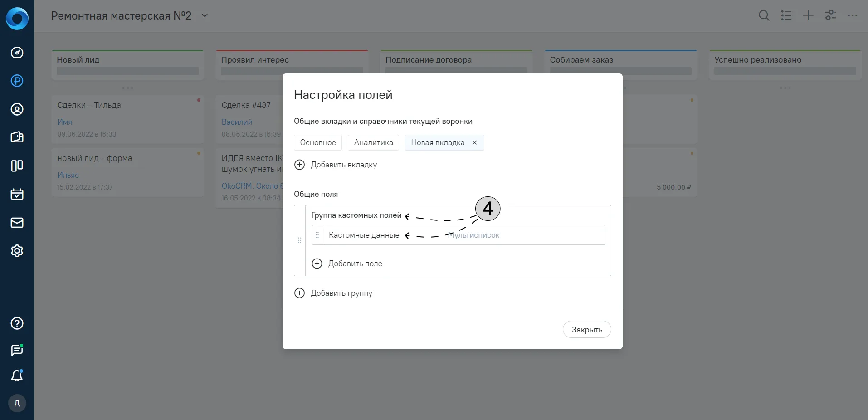This screenshot has height=420, width=868.
Task: Select the Основное tab
Action: click(x=318, y=142)
